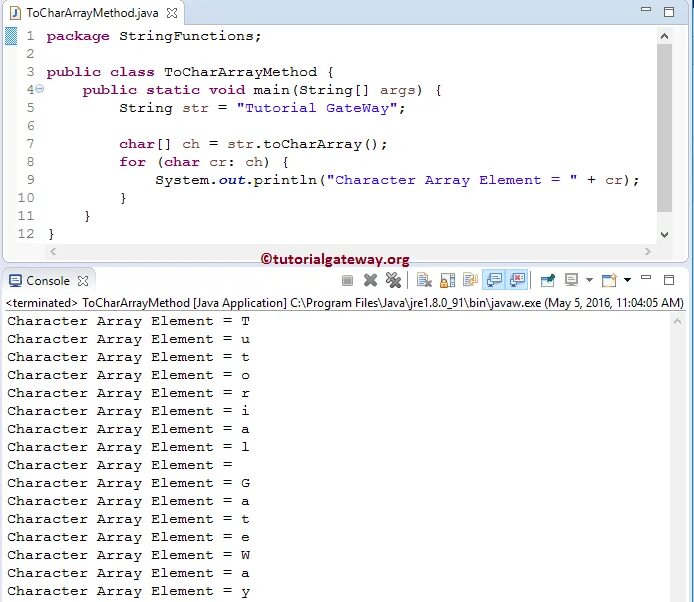
Task: Click the "main(String[] args)" text on line 4
Action: [338, 90]
